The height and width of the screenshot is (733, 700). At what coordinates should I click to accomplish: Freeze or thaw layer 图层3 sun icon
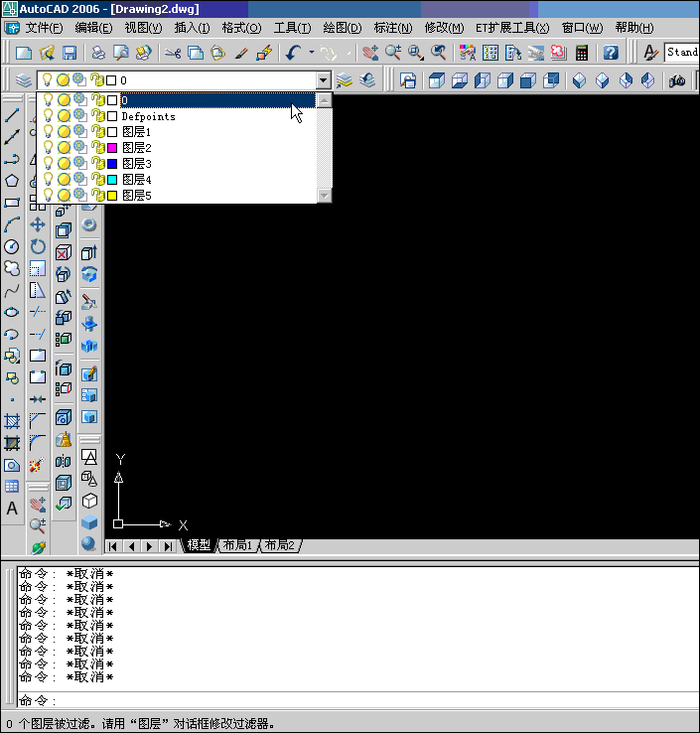point(64,164)
